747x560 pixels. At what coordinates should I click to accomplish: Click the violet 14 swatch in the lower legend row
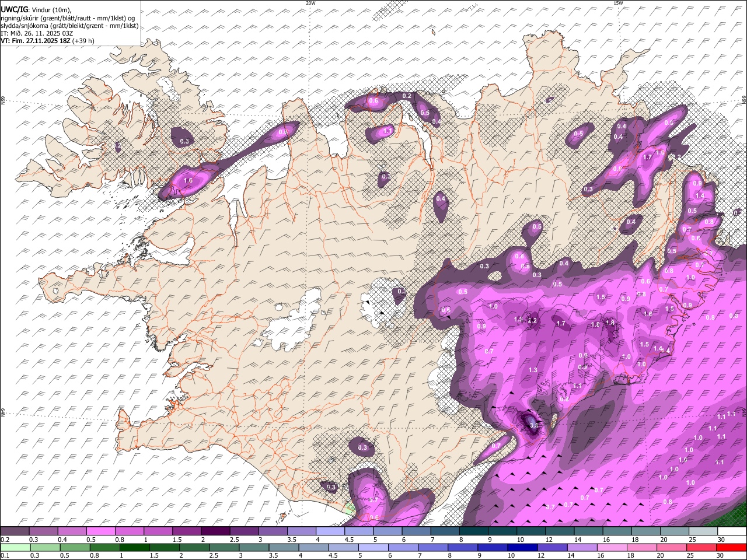tap(581, 547)
